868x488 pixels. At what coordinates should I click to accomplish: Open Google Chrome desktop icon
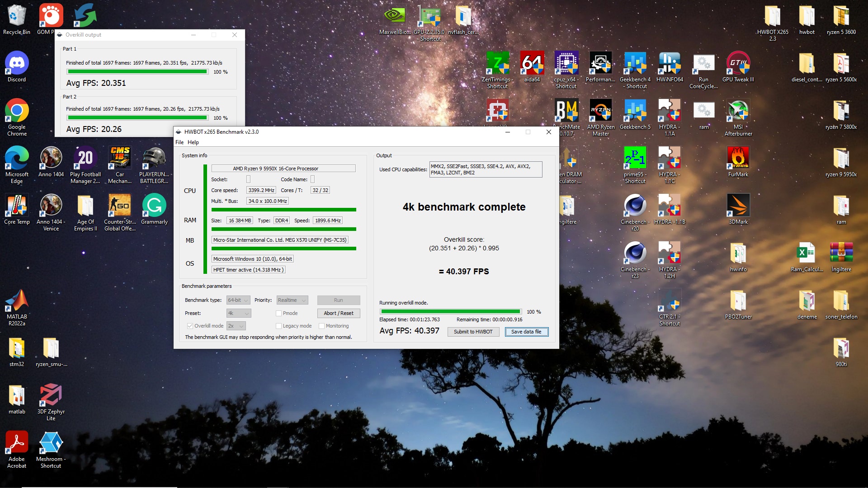pyautogui.click(x=17, y=117)
